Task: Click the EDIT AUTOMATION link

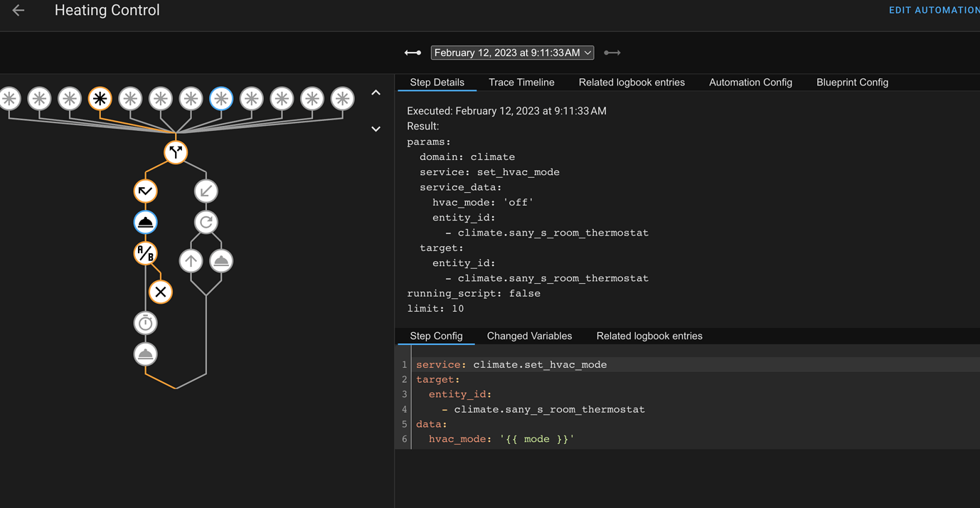Action: pyautogui.click(x=933, y=11)
